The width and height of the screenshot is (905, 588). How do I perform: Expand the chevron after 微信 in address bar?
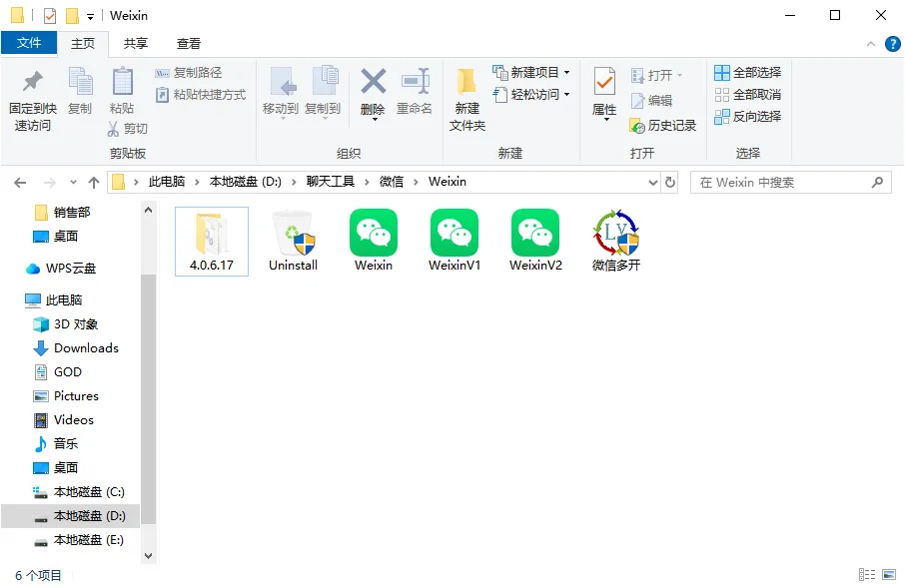pos(416,183)
